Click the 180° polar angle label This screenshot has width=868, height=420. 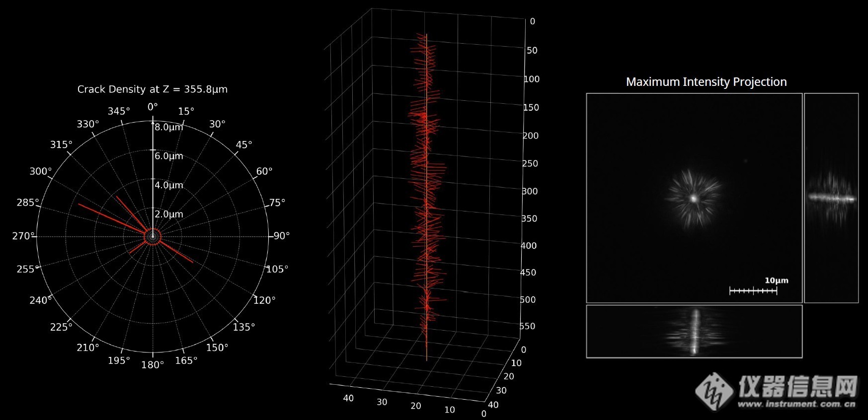click(x=153, y=365)
